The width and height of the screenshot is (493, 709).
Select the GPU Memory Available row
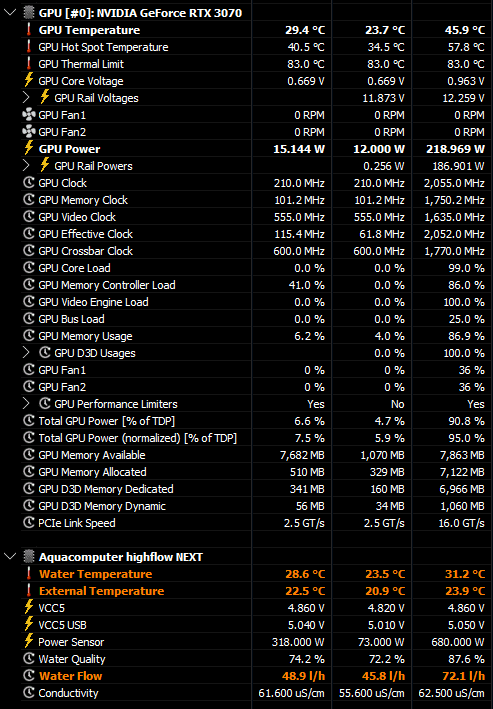[256, 455]
